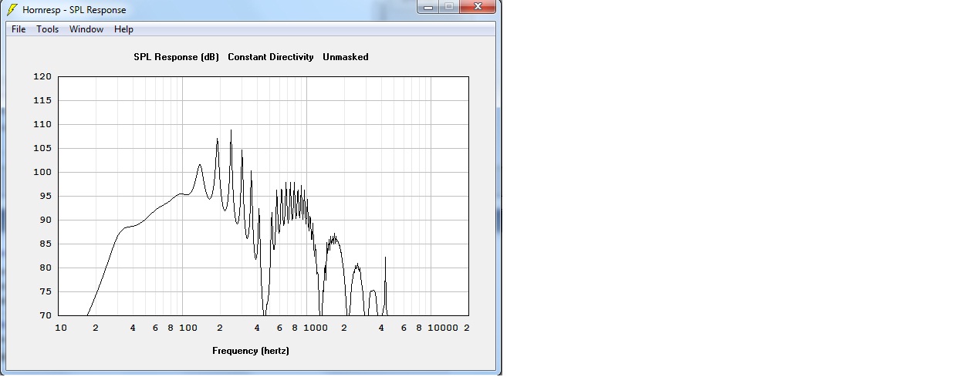The image size is (980, 377).
Task: Click the 'Unmasked' label
Action: pos(346,57)
